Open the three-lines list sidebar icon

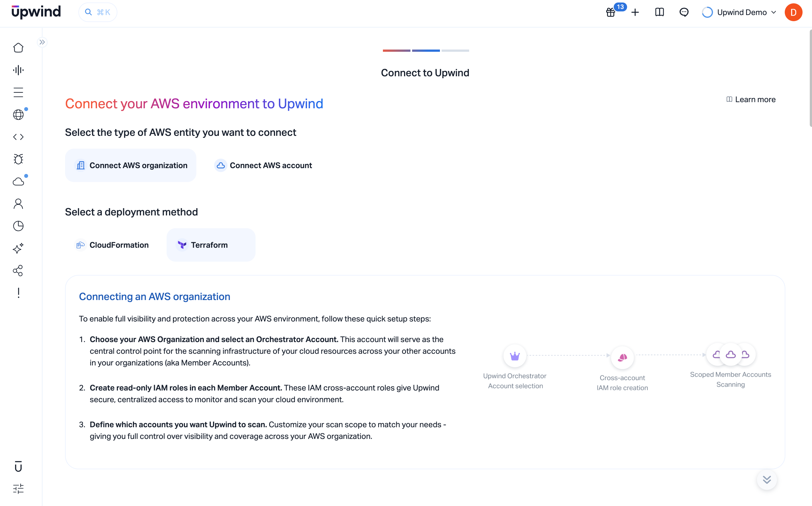coord(18,92)
